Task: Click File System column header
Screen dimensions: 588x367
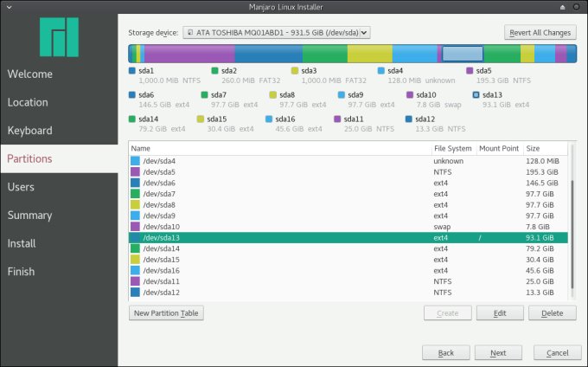Action: (x=453, y=149)
